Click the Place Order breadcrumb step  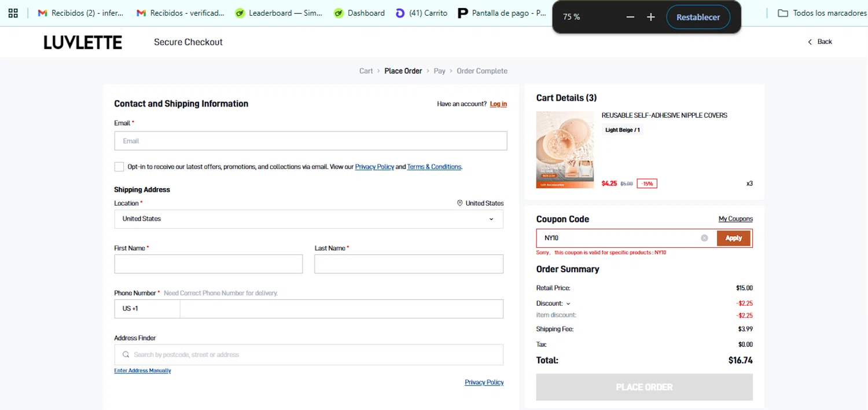(403, 71)
